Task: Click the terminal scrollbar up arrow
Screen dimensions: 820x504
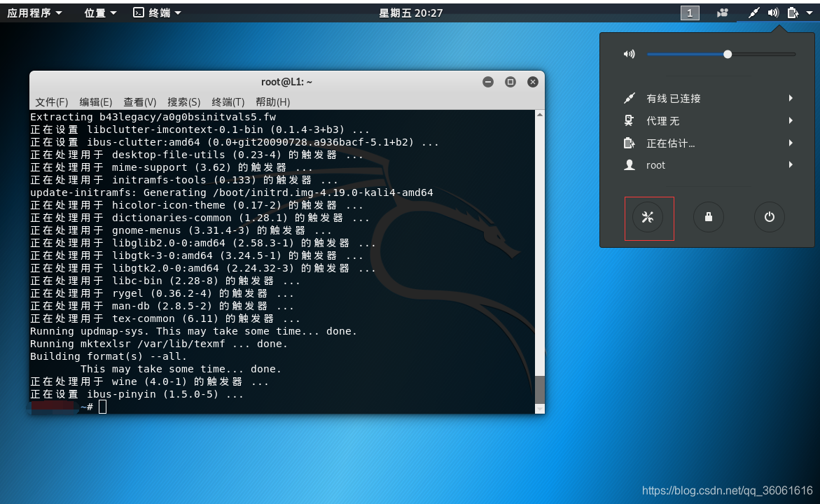Action: coord(540,115)
